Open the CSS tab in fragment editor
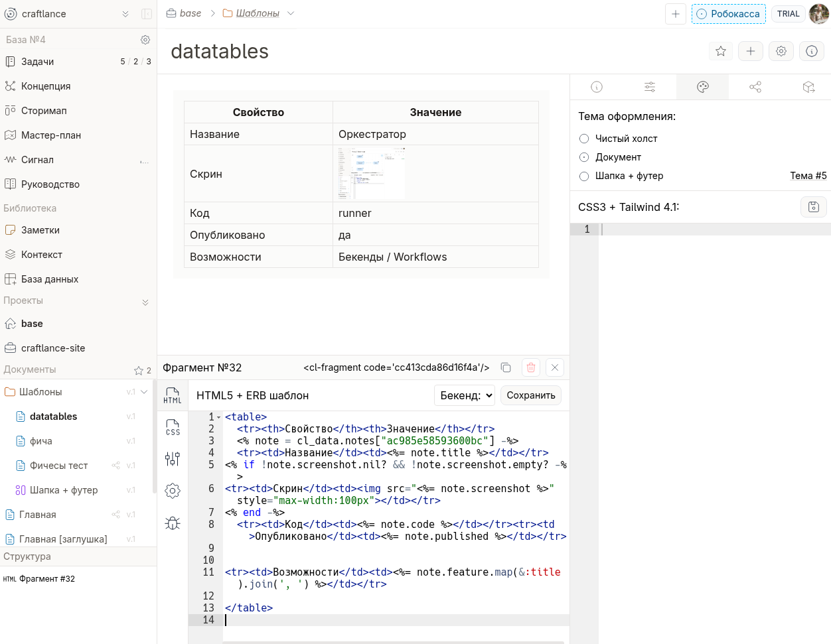The width and height of the screenshot is (831, 644). (173, 427)
